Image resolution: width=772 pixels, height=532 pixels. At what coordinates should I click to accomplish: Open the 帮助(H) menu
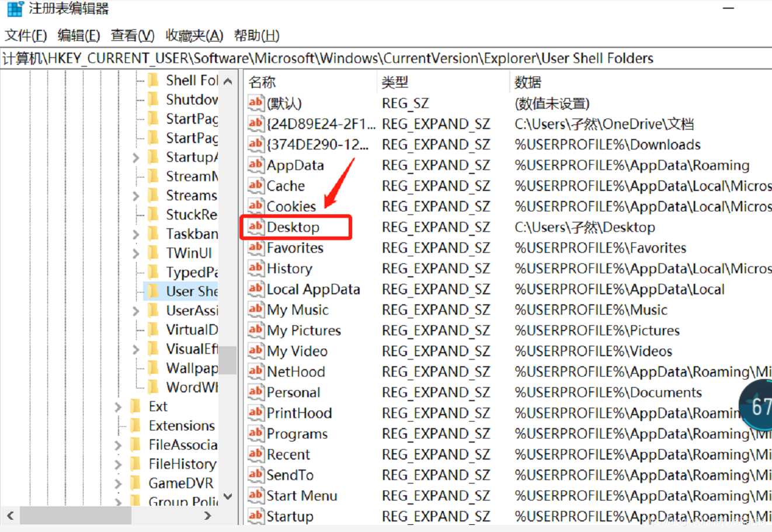(x=256, y=36)
